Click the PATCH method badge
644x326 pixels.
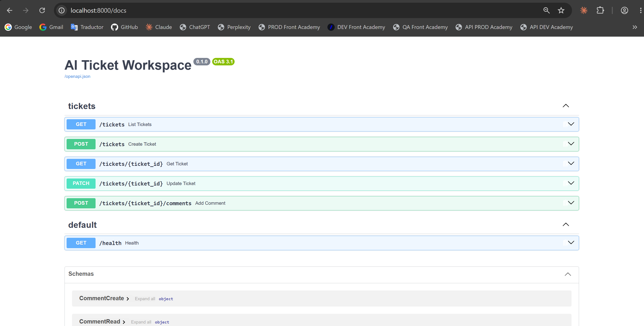[81, 183]
